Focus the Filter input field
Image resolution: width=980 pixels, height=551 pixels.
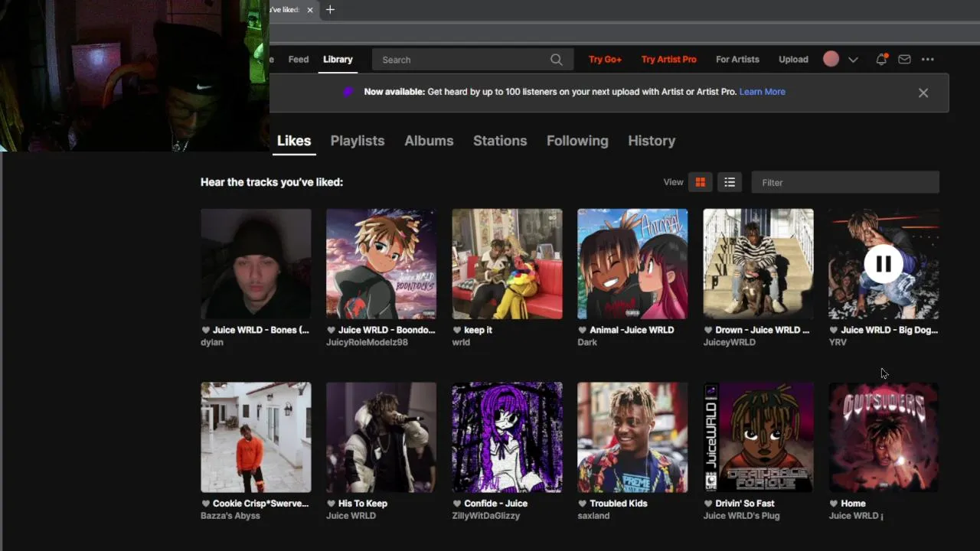[x=845, y=182]
